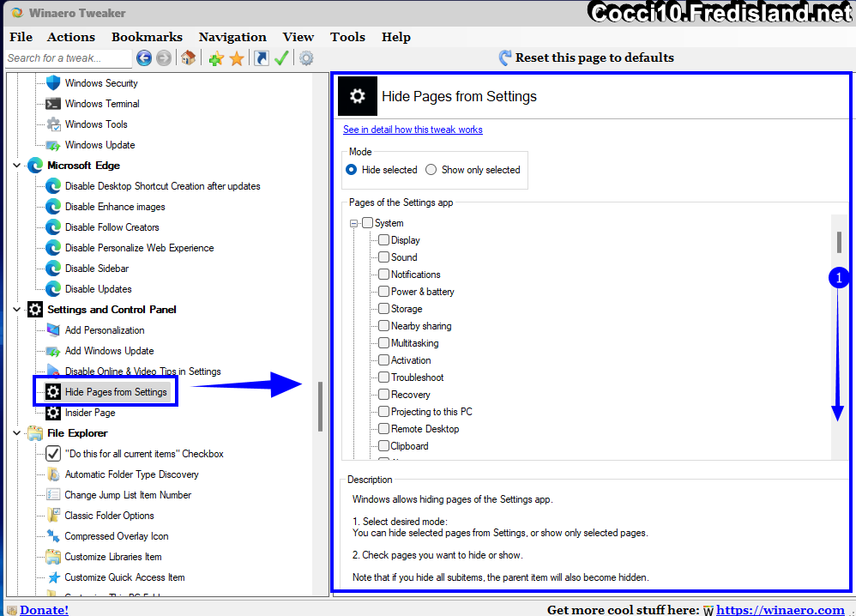Click the Compressed Overlay Icon item icon

53,536
